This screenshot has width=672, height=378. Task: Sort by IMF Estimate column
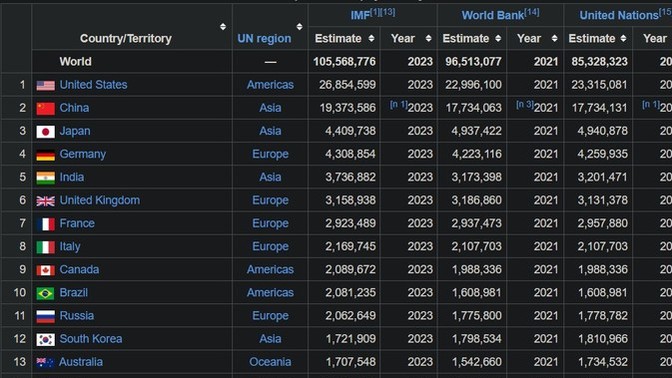371,39
